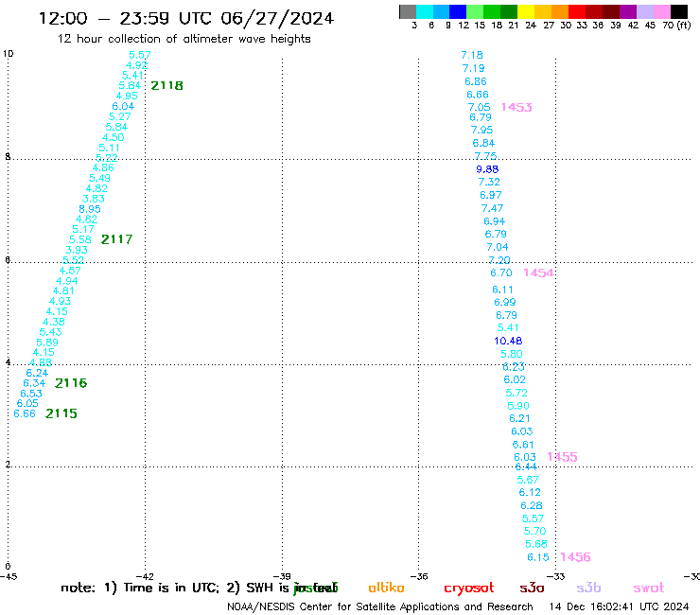Screen dimensions: 700x615
Task: Click the 5.68 wave height value
Action: tap(536, 544)
